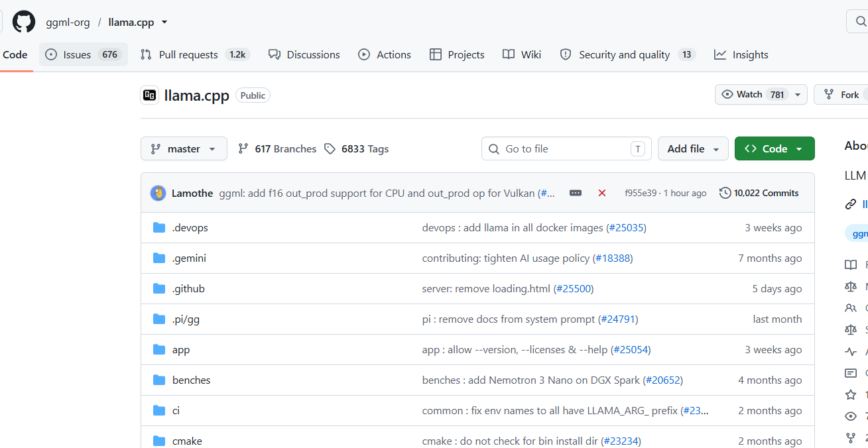
Task: Click the .github folder icon
Action: coord(159,288)
